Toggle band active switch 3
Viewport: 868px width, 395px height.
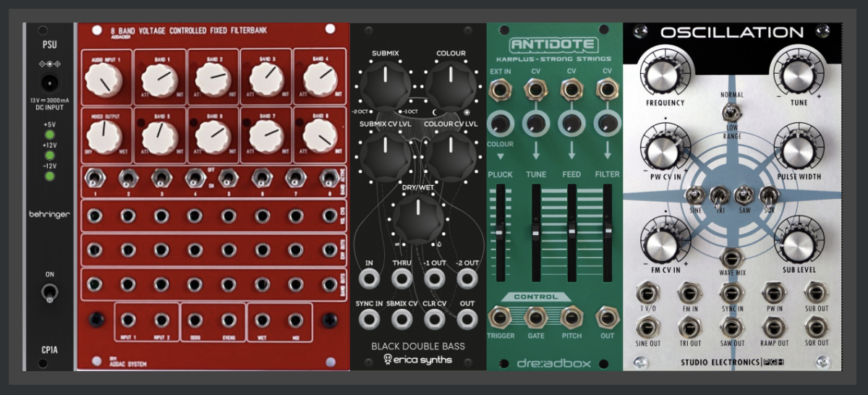[160, 177]
